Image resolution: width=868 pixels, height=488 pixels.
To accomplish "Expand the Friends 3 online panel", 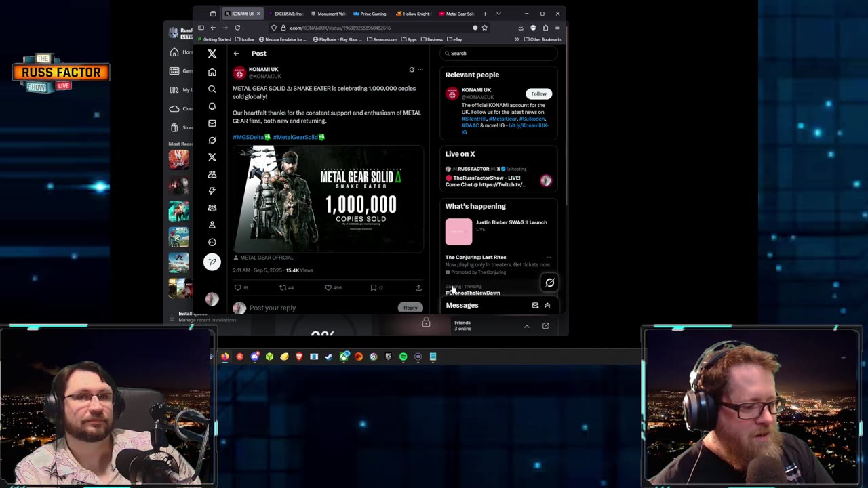I will [526, 326].
